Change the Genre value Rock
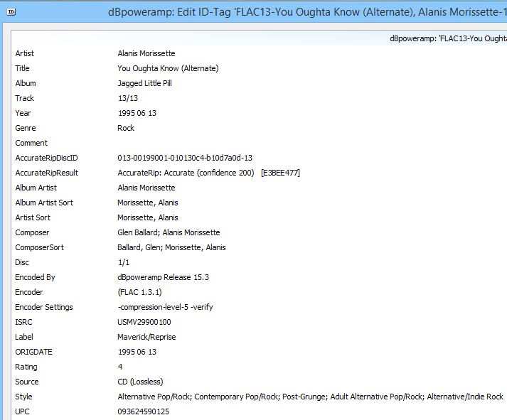The width and height of the screenshot is (507, 420). coord(126,128)
